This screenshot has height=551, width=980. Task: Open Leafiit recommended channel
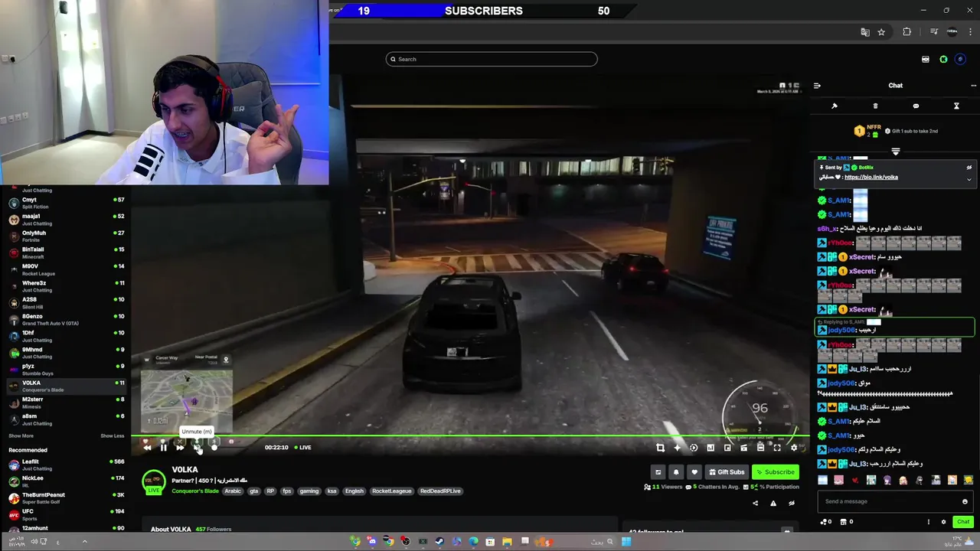pos(65,465)
